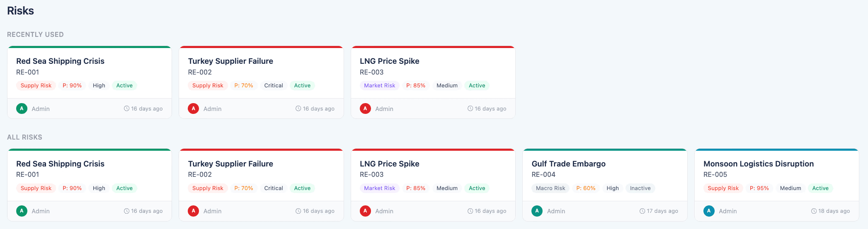Open the Monsoon Logistics Disruption risk title
The image size is (868, 229).
[x=758, y=164]
